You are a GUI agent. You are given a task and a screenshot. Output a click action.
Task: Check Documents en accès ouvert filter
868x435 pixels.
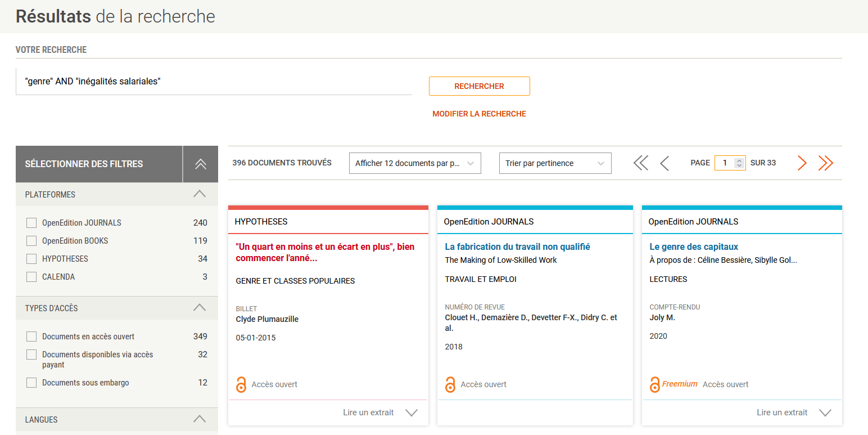click(x=31, y=337)
